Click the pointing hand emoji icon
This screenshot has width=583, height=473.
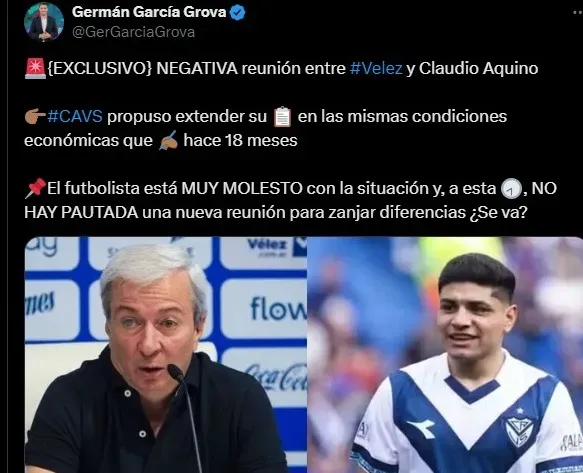pos(35,116)
